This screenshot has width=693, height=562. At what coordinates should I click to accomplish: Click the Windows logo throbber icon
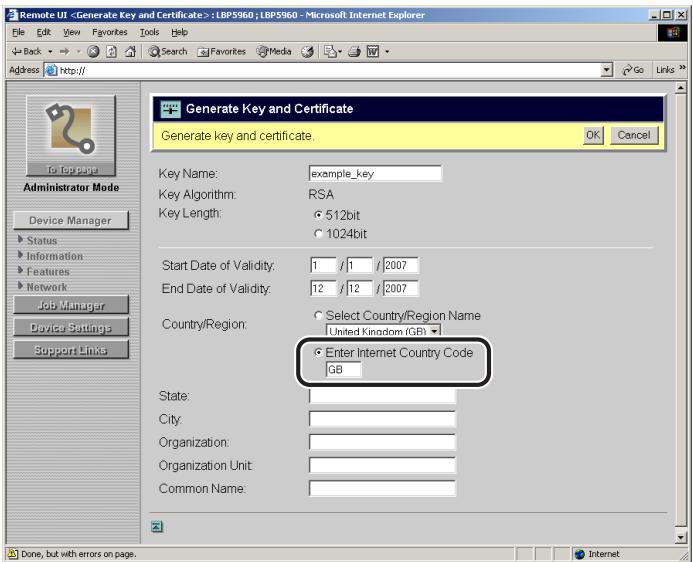[672, 33]
